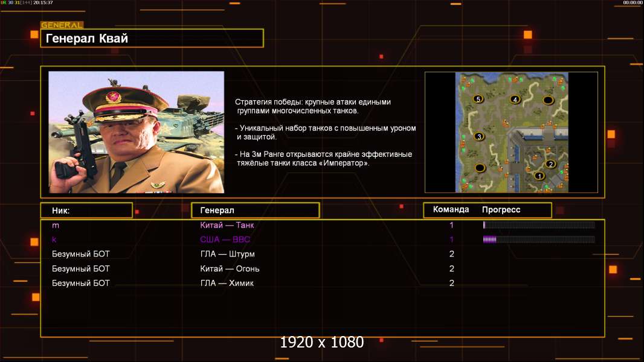This screenshot has height=362, width=644.
Task: Select the "Ник:" column header
Action: 86,210
